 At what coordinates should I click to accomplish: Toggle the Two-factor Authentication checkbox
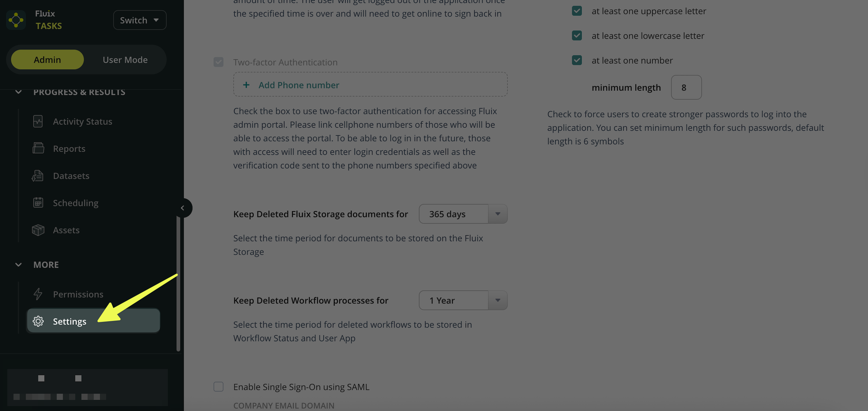tap(218, 62)
